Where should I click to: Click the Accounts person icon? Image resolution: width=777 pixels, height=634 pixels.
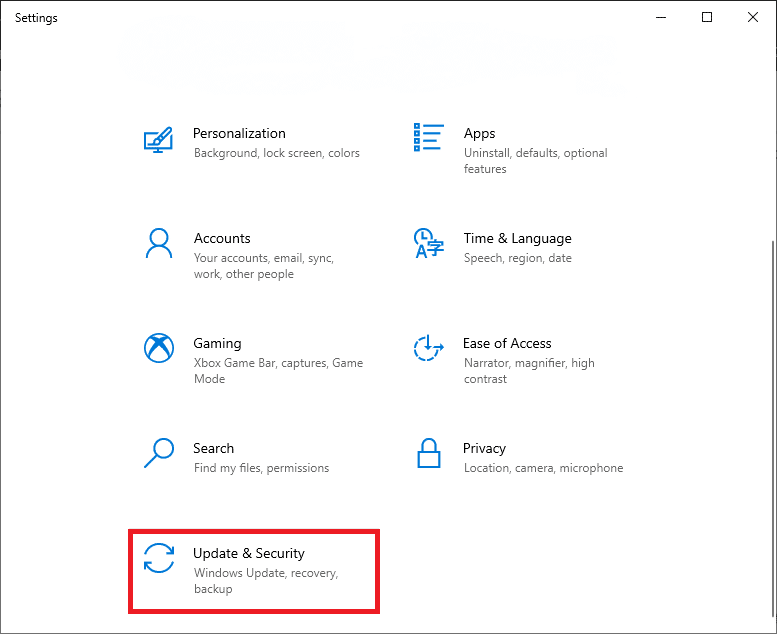point(158,243)
